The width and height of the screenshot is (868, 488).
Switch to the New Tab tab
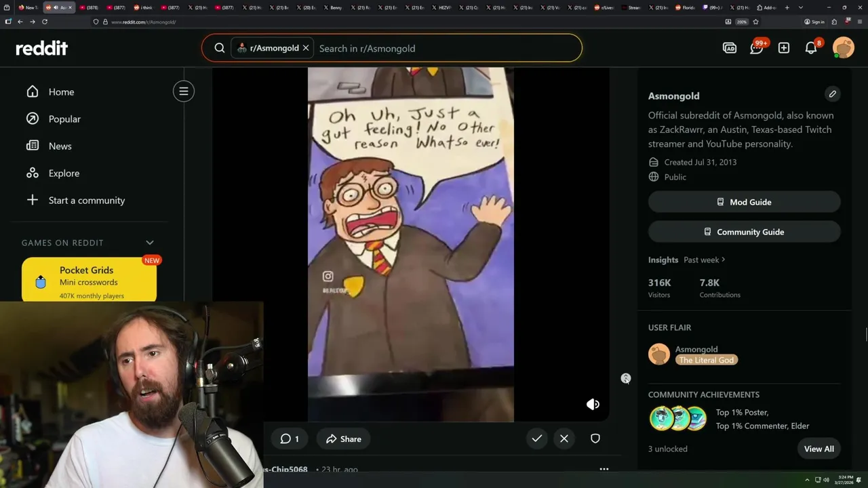coord(28,7)
